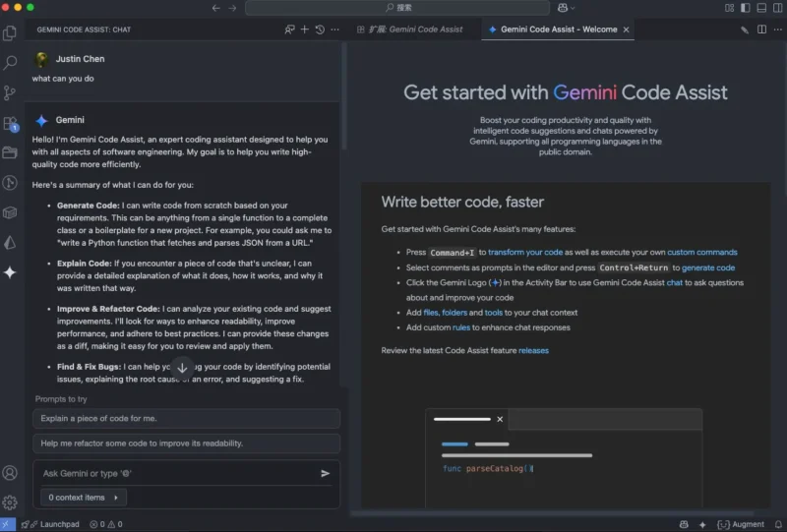The image size is (787, 532).
Task: Open the Extensions view with badge
Action: pos(10,123)
